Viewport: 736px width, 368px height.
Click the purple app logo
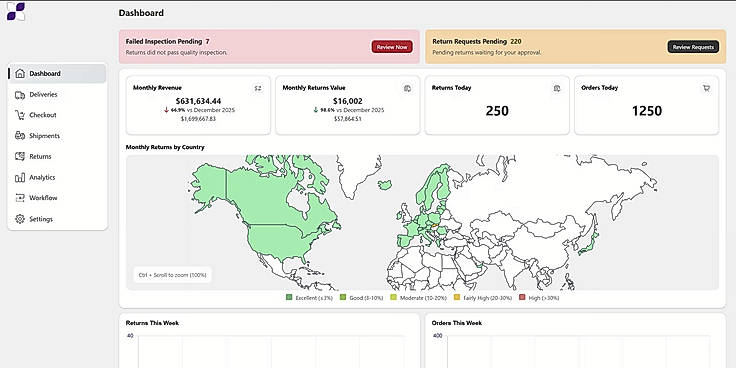tap(15, 11)
